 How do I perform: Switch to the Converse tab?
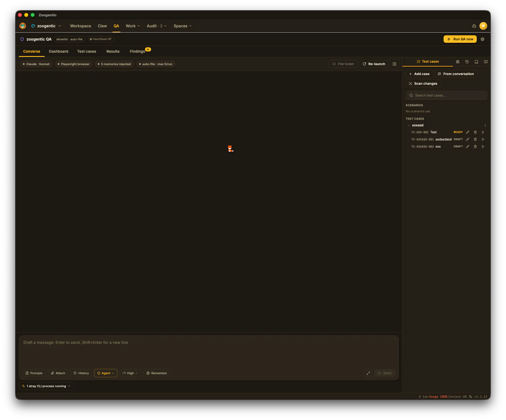tap(32, 52)
